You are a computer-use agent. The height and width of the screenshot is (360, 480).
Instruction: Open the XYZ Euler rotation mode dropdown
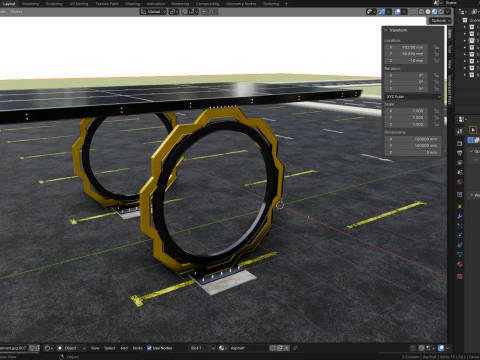[x=413, y=97]
